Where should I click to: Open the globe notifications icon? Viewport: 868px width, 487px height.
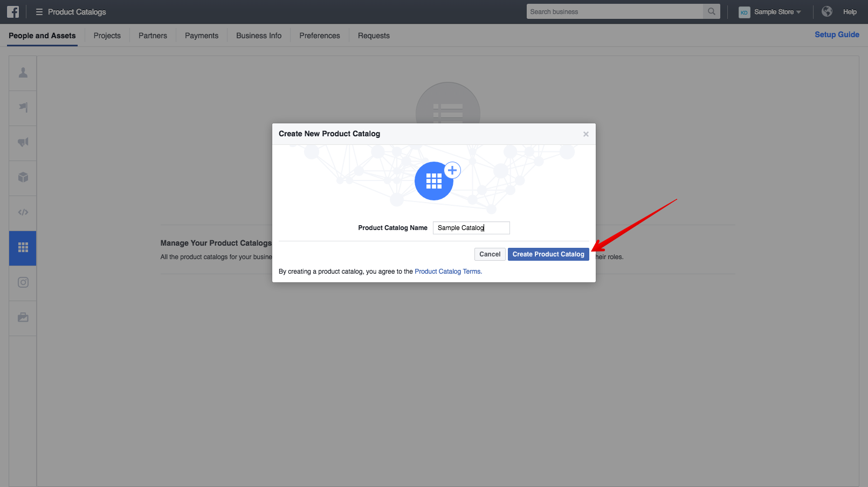tap(827, 11)
